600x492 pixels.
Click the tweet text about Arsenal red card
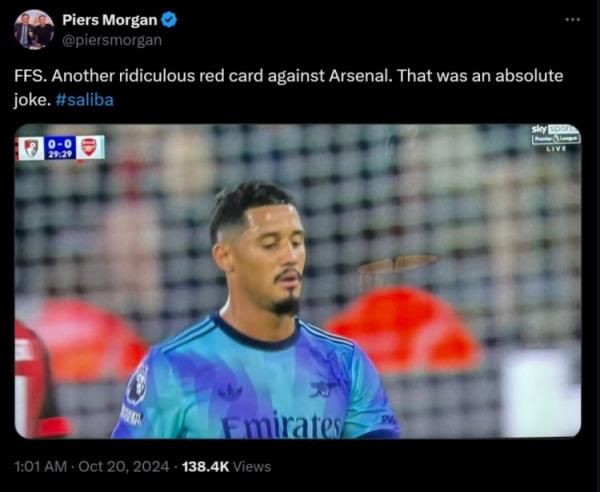289,88
